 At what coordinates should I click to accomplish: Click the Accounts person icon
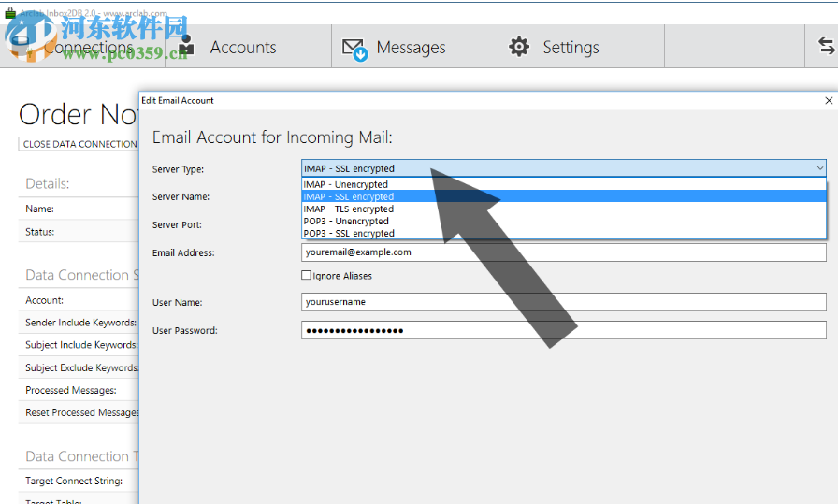[x=186, y=46]
